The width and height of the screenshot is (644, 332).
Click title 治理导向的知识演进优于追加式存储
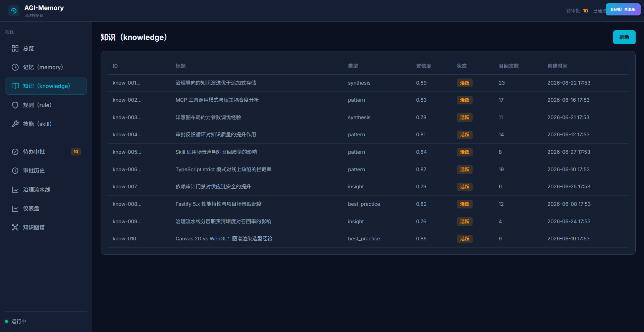[216, 83]
